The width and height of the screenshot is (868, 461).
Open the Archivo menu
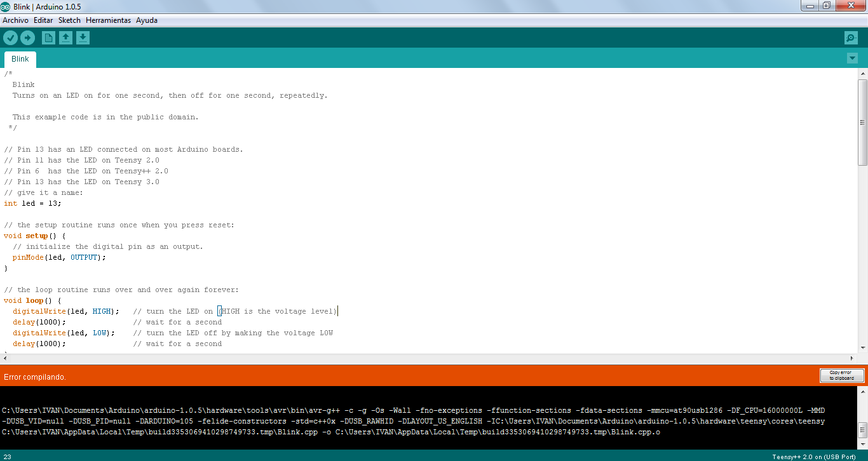click(x=15, y=20)
